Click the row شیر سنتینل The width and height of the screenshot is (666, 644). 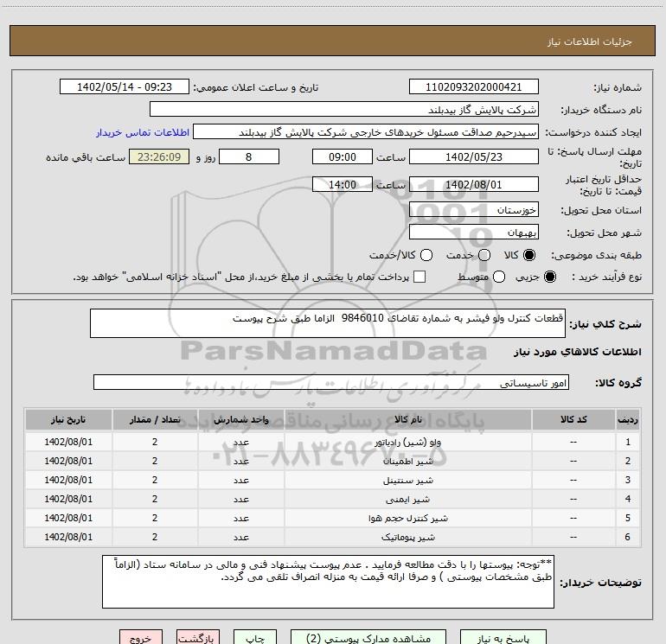pos(333,480)
